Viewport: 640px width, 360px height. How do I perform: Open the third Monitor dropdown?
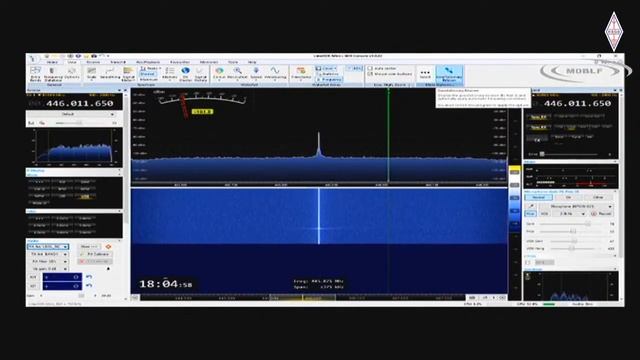[x=49, y=262]
